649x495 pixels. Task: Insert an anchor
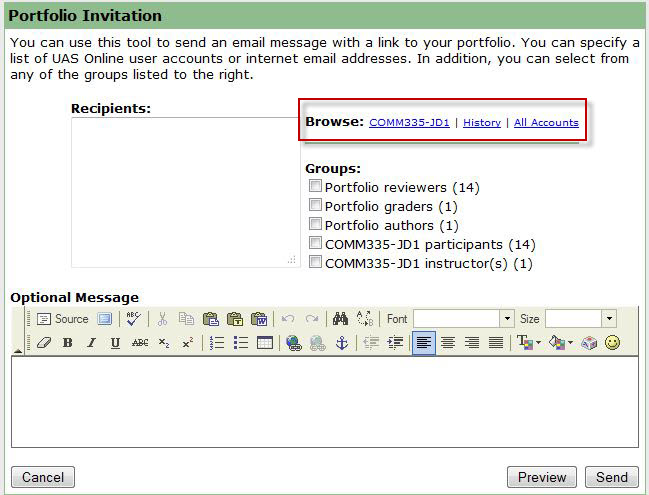coord(342,343)
